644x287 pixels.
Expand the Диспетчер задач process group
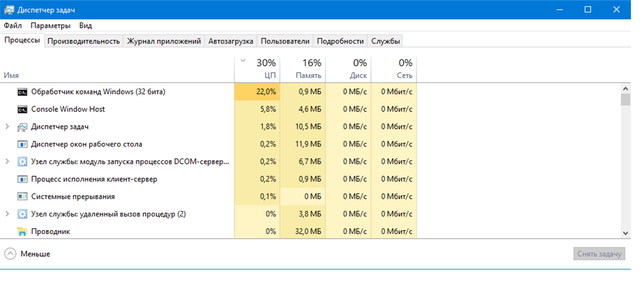7,127
